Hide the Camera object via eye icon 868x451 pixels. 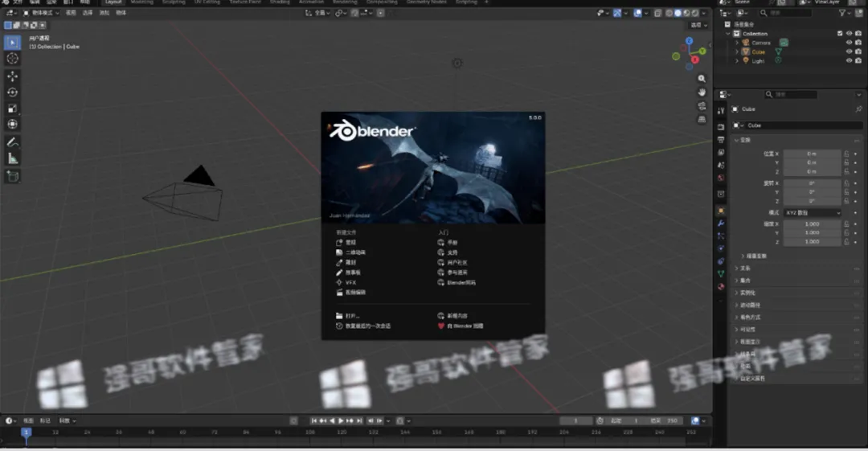point(850,43)
